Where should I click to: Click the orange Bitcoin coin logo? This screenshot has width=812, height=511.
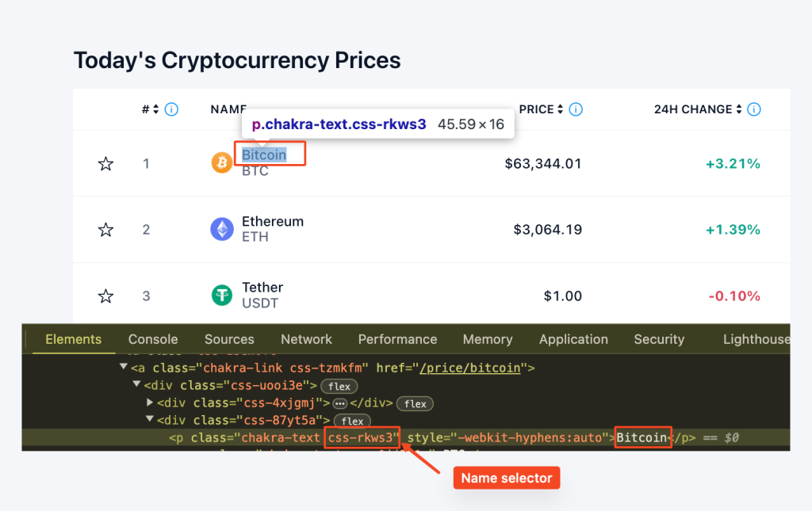coord(222,163)
